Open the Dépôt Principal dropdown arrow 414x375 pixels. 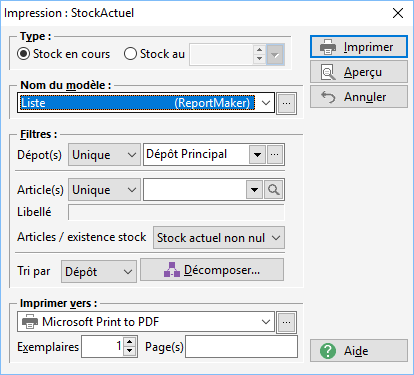pyautogui.click(x=257, y=155)
